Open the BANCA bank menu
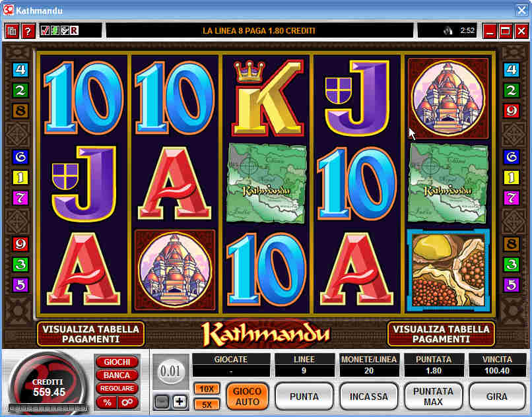 pos(117,375)
